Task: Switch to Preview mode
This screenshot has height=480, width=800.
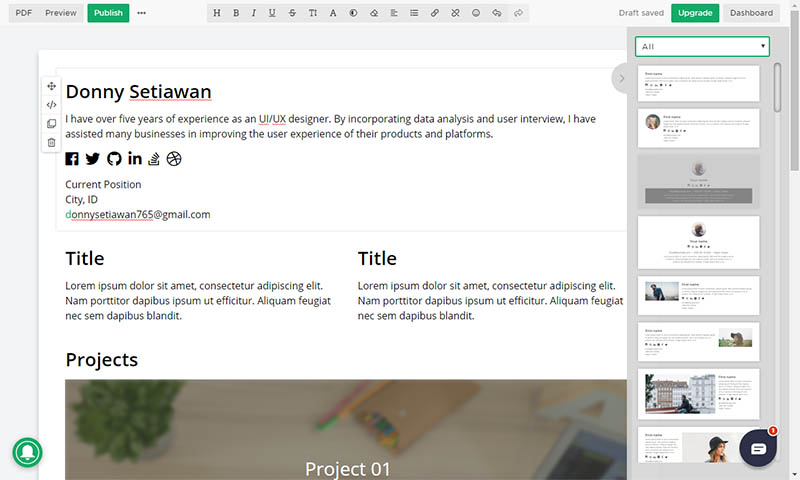Action: pyautogui.click(x=61, y=13)
